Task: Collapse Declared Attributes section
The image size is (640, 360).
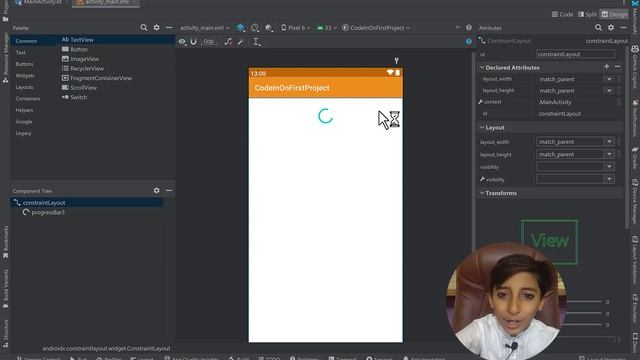Action: click(482, 67)
